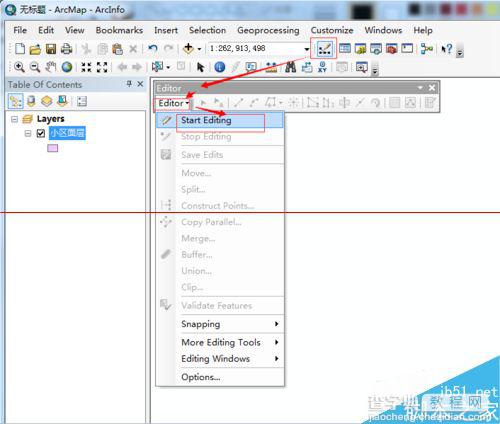Choose Start Editing from Editor menu
500x424 pixels.
(220, 120)
